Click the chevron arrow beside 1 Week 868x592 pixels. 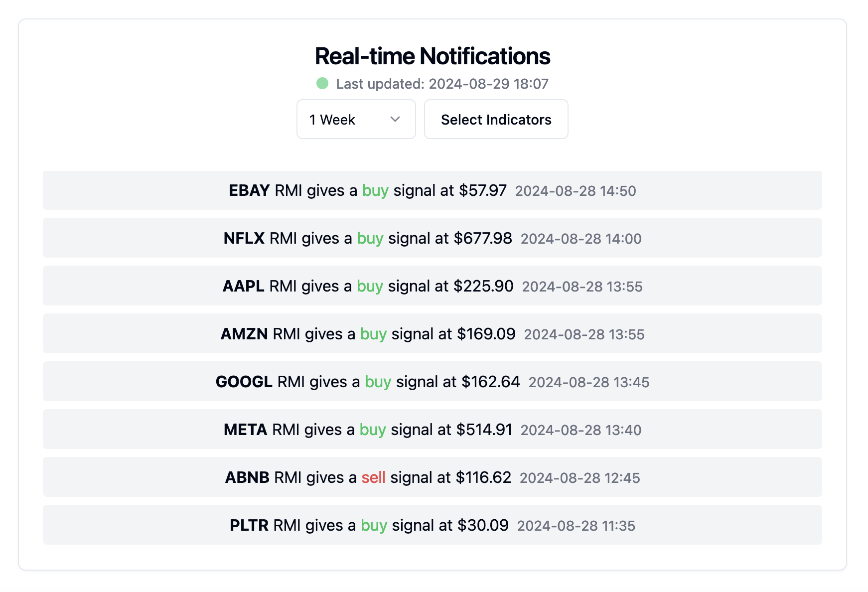point(395,119)
